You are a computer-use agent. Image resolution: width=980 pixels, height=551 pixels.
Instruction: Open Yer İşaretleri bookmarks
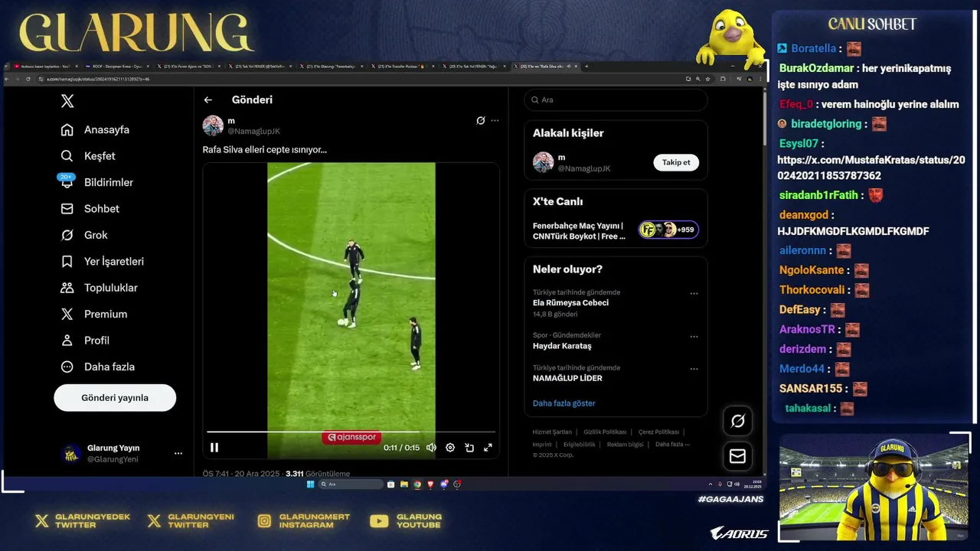coord(102,262)
